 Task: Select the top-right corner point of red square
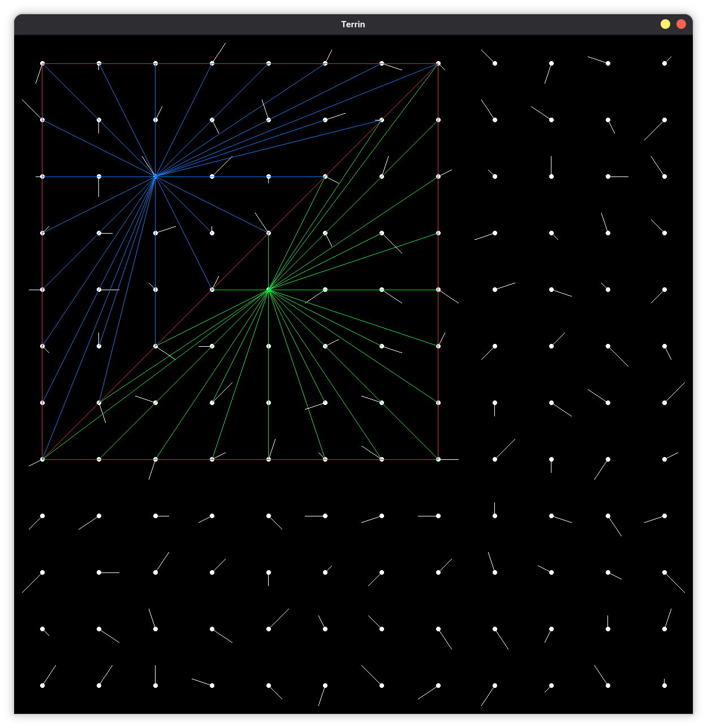point(438,63)
